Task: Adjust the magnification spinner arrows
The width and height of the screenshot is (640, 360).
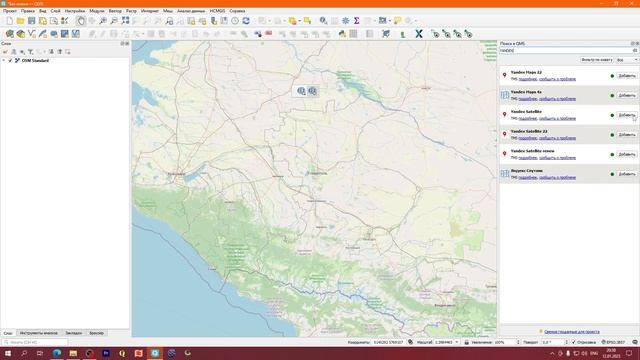Action: click(x=518, y=342)
